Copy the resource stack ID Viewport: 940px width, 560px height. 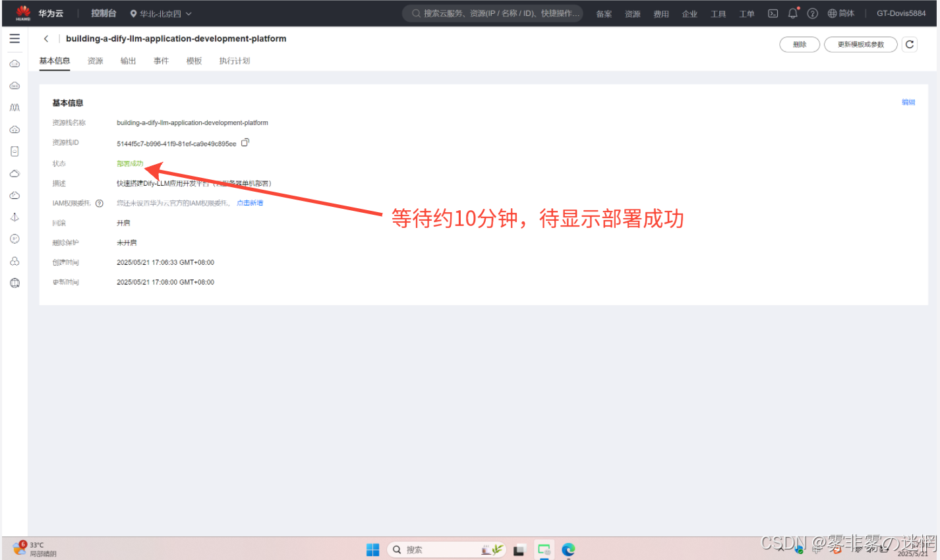[x=245, y=143]
